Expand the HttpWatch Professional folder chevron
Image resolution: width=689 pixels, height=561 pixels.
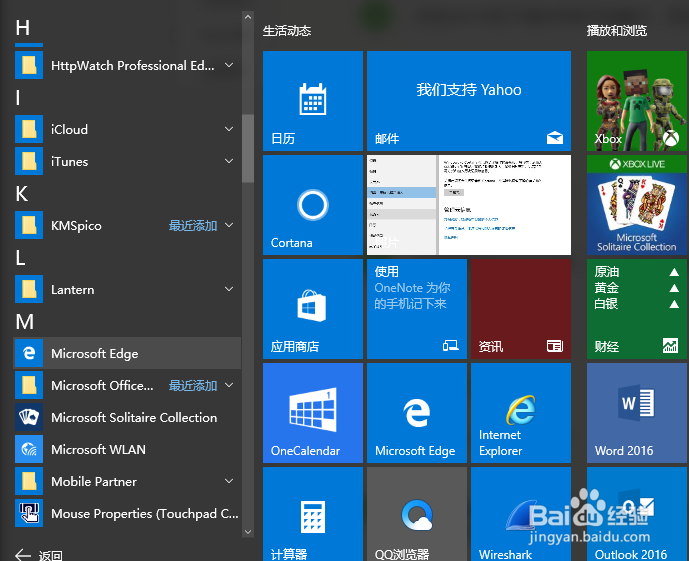[x=229, y=65]
